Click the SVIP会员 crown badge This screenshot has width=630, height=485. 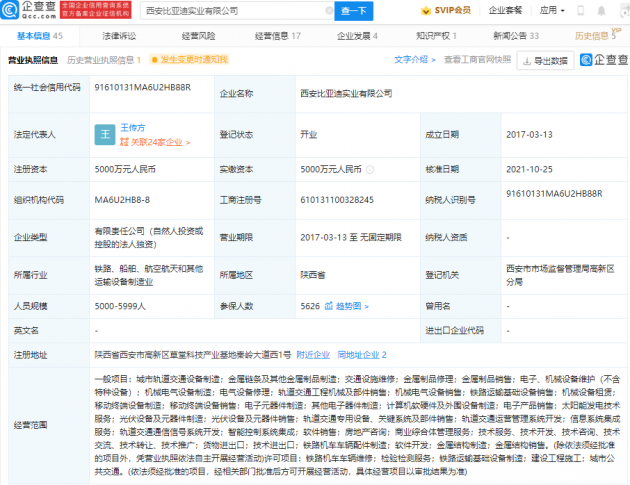(x=452, y=11)
